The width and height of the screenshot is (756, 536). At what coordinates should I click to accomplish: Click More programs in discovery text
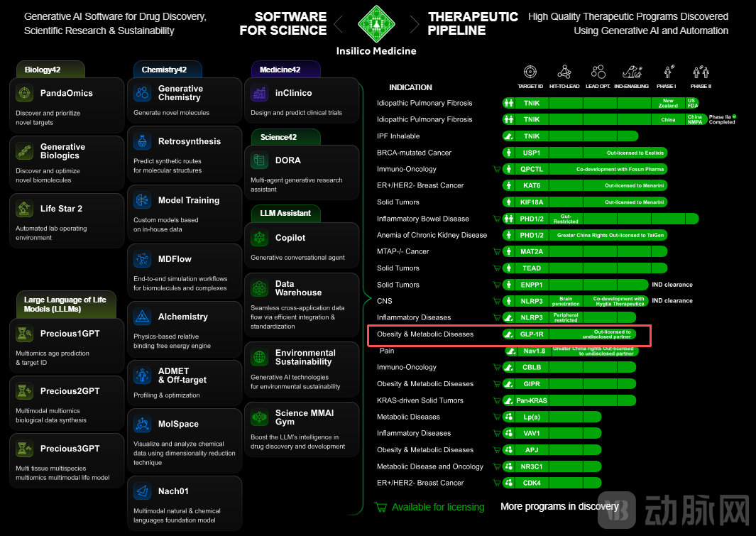point(559,506)
